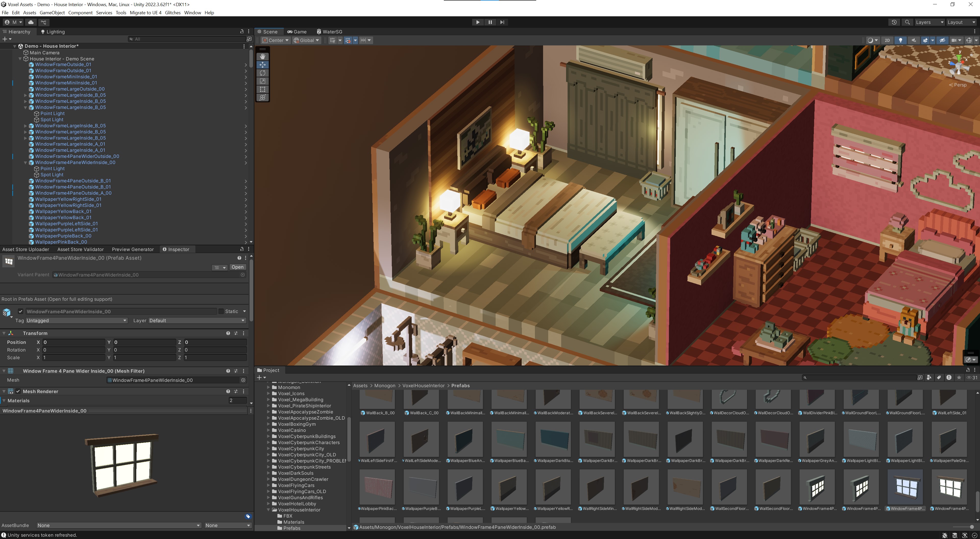Toggle scene lighting lightbulb button
The height and width of the screenshot is (539, 980).
pyautogui.click(x=900, y=40)
